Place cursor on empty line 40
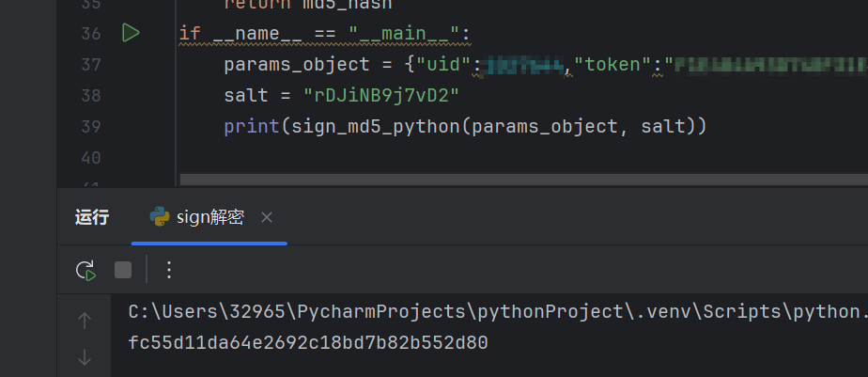This screenshot has width=868, height=377. pos(376,157)
